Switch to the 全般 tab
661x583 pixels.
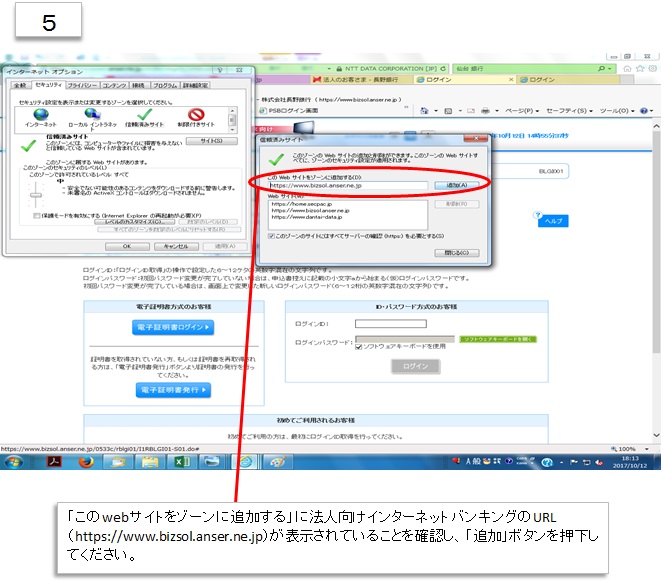tap(20, 85)
